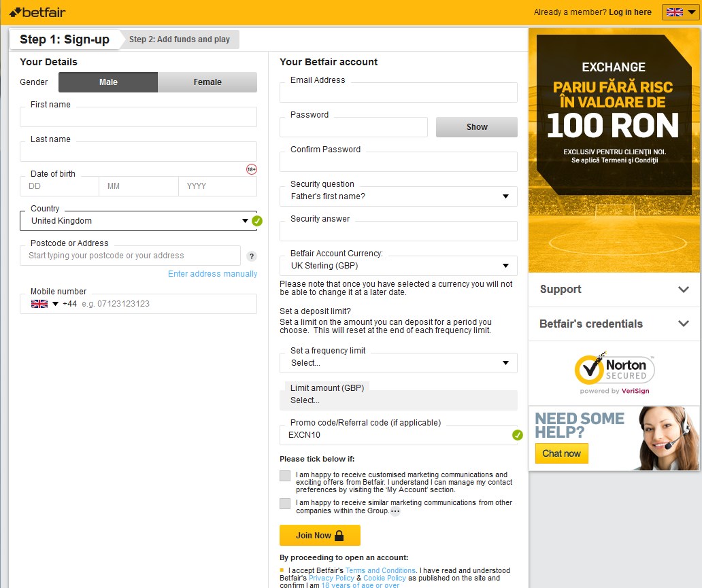Image resolution: width=702 pixels, height=588 pixels.
Task: Click the UK flag in mobile number field
Action: click(39, 304)
